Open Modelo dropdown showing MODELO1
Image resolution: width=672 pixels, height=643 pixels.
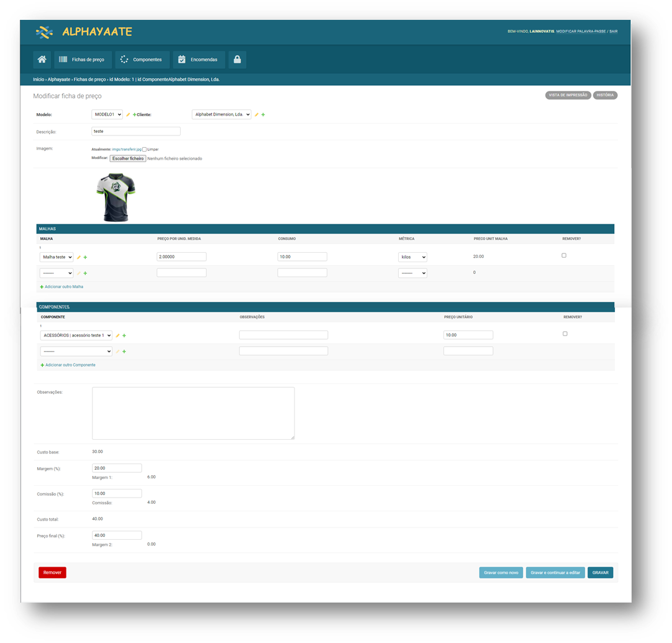click(107, 114)
